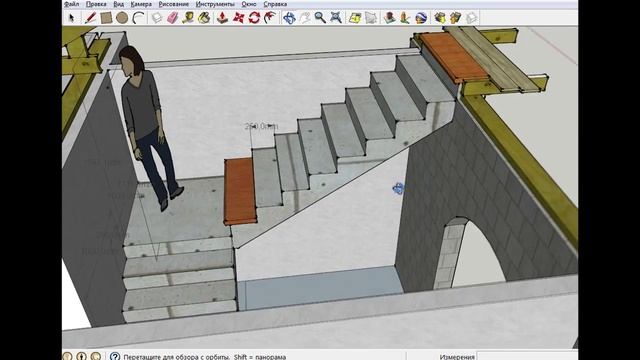The height and width of the screenshot is (360, 640).
Task: Activate the Circle drawing tool
Action: [122, 18]
